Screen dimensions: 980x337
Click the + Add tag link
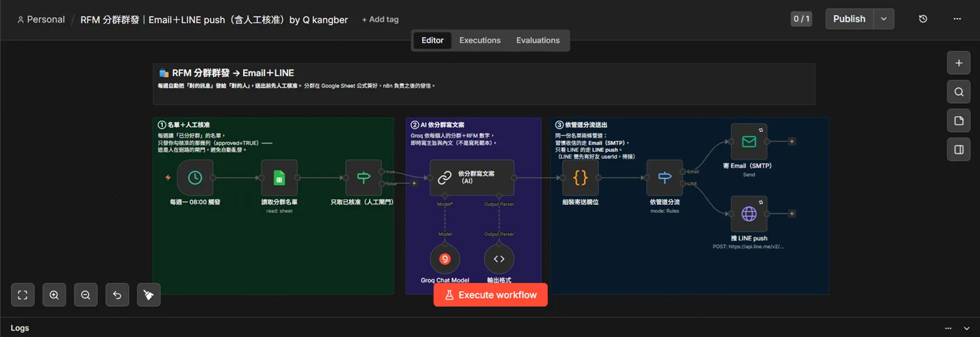click(x=380, y=20)
